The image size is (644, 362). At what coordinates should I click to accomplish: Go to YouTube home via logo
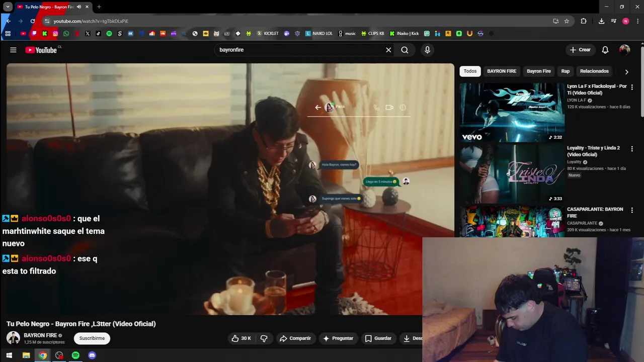point(41,50)
